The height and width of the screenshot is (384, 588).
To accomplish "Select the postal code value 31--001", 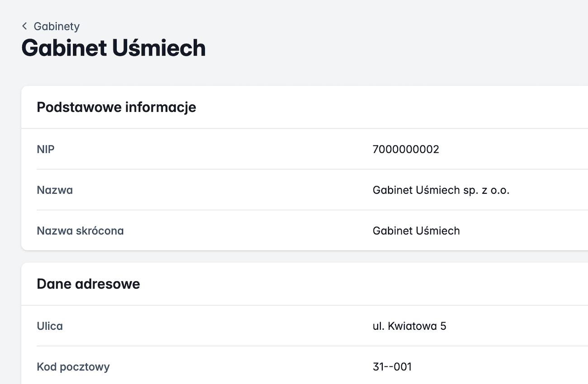I will tap(392, 366).
